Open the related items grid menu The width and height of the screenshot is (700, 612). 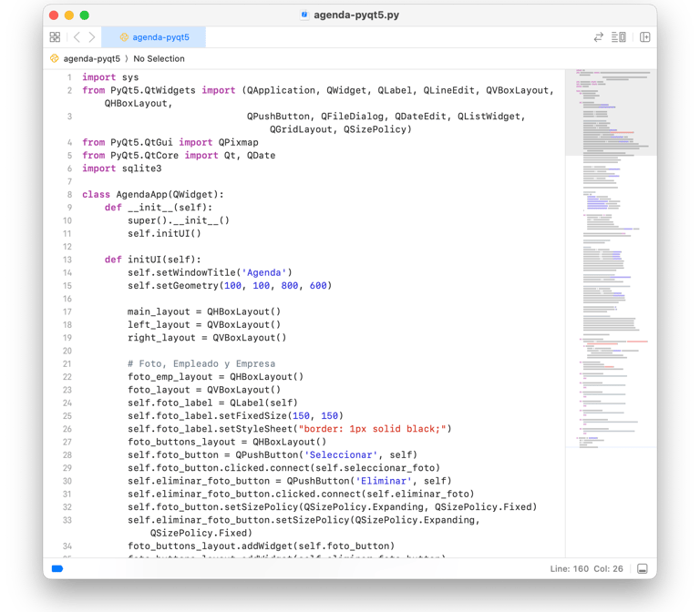[55, 37]
